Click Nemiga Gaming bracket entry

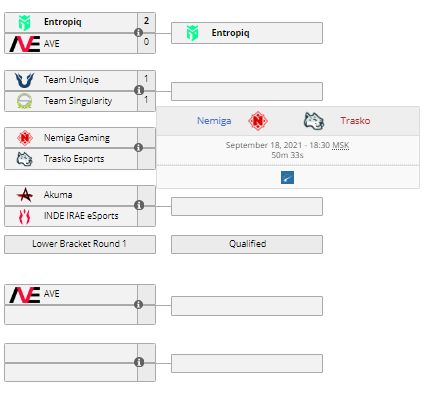pyautogui.click(x=71, y=138)
